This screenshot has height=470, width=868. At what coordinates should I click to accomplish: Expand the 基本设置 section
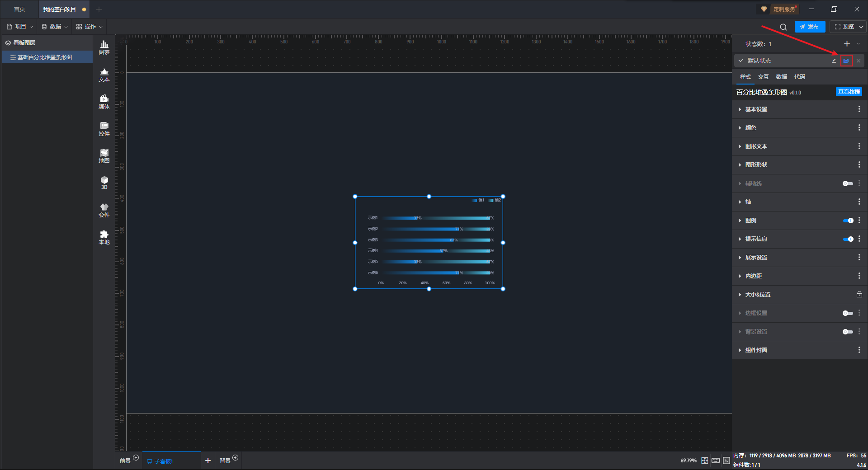pyautogui.click(x=740, y=109)
